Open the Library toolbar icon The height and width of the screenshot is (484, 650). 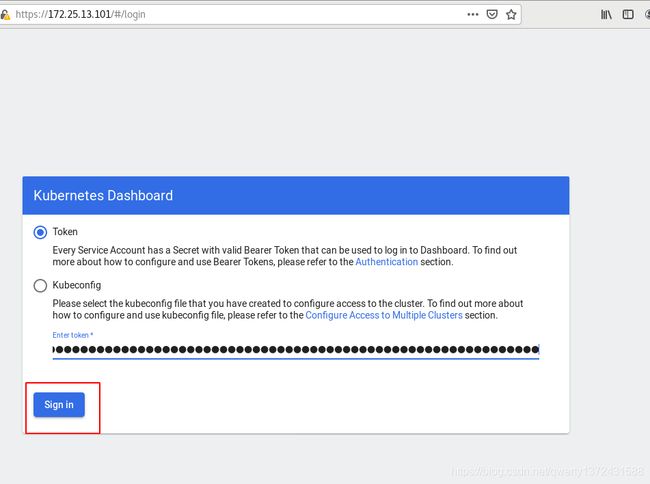[x=606, y=15]
